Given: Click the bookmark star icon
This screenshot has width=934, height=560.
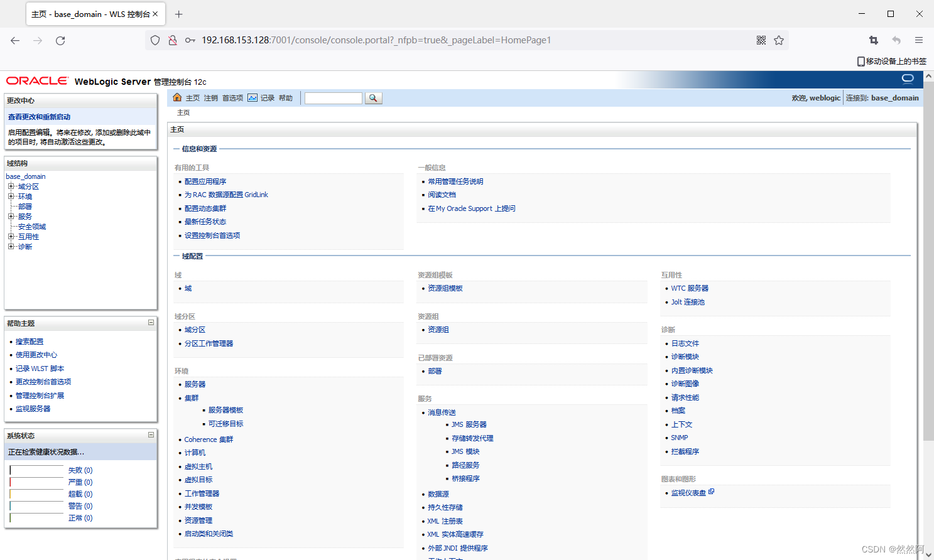Looking at the screenshot, I should [779, 40].
